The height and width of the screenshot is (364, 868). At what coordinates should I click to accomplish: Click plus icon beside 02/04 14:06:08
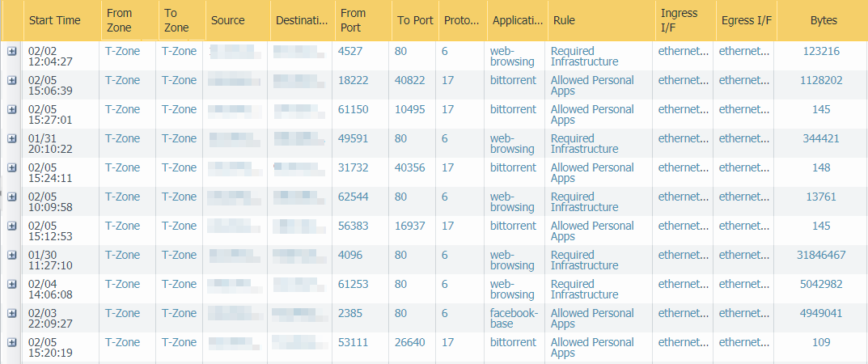(x=12, y=284)
